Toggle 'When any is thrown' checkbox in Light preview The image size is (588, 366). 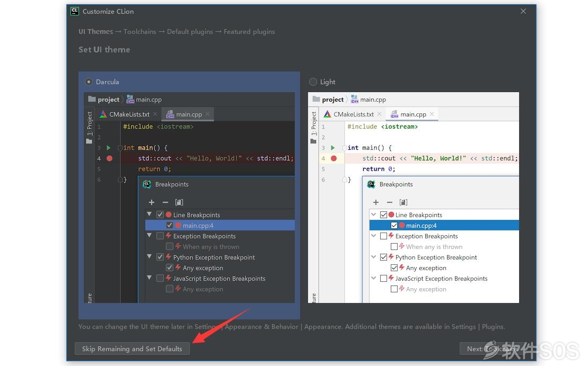[394, 246]
